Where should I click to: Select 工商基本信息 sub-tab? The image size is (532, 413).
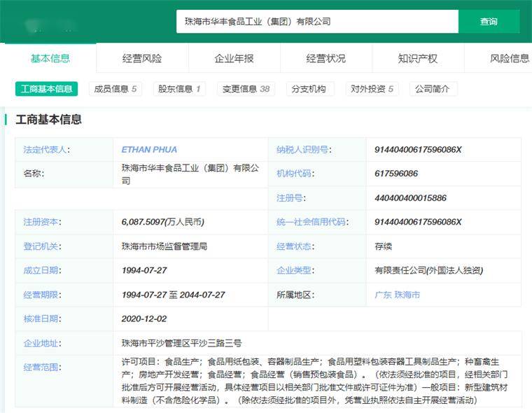pos(46,89)
